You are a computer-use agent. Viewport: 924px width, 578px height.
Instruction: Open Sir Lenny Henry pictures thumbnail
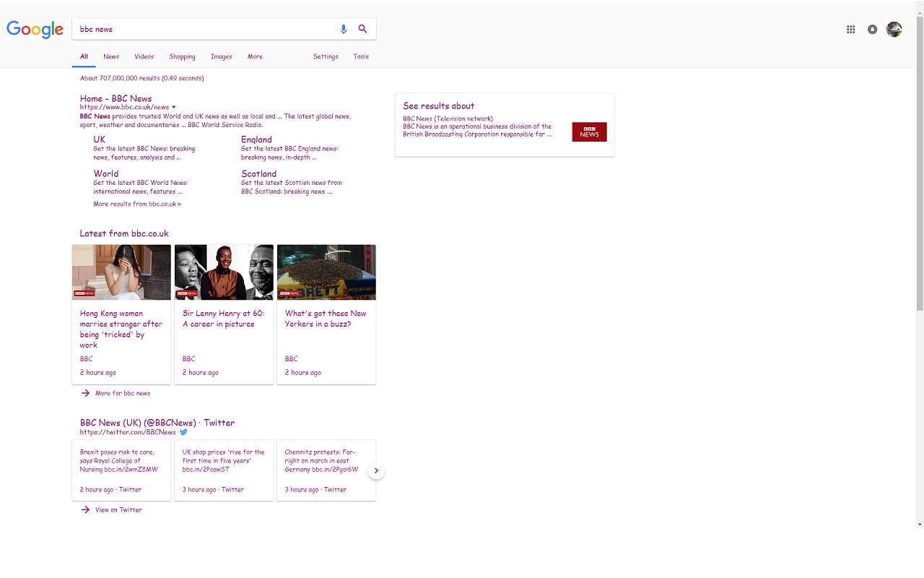tap(224, 272)
